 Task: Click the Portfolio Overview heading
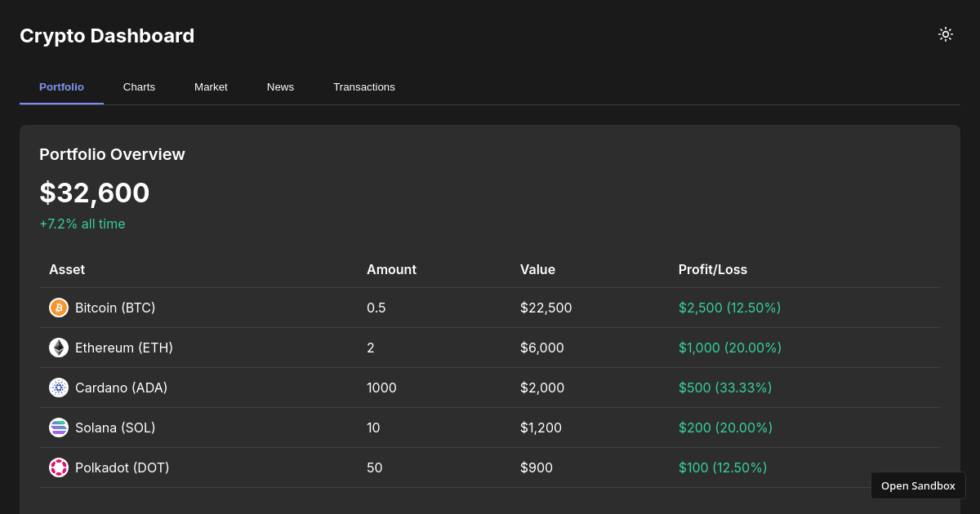112,154
